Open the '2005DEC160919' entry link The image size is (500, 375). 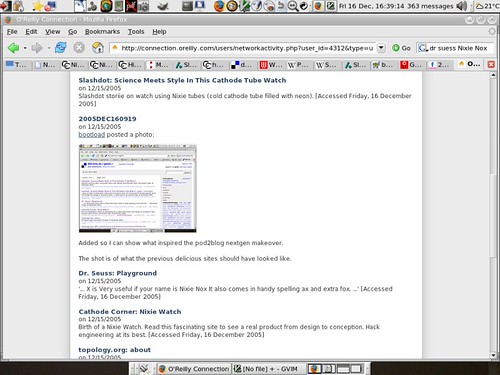(107, 119)
